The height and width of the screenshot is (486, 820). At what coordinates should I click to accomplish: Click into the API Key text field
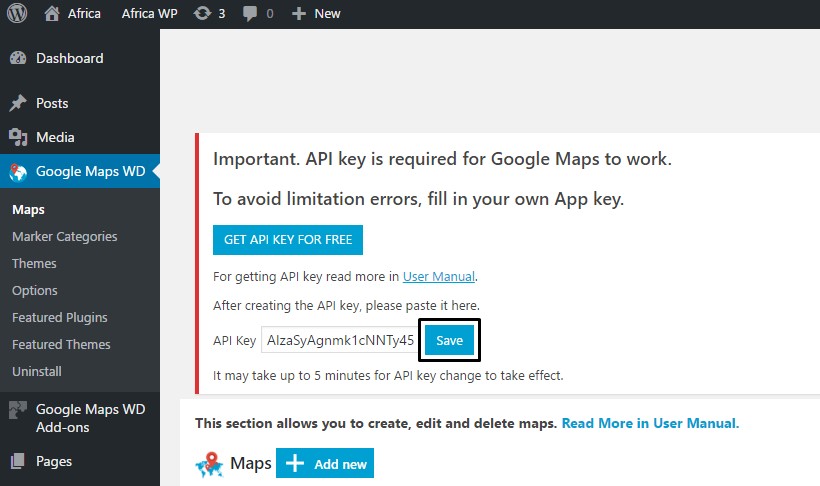[x=339, y=341]
